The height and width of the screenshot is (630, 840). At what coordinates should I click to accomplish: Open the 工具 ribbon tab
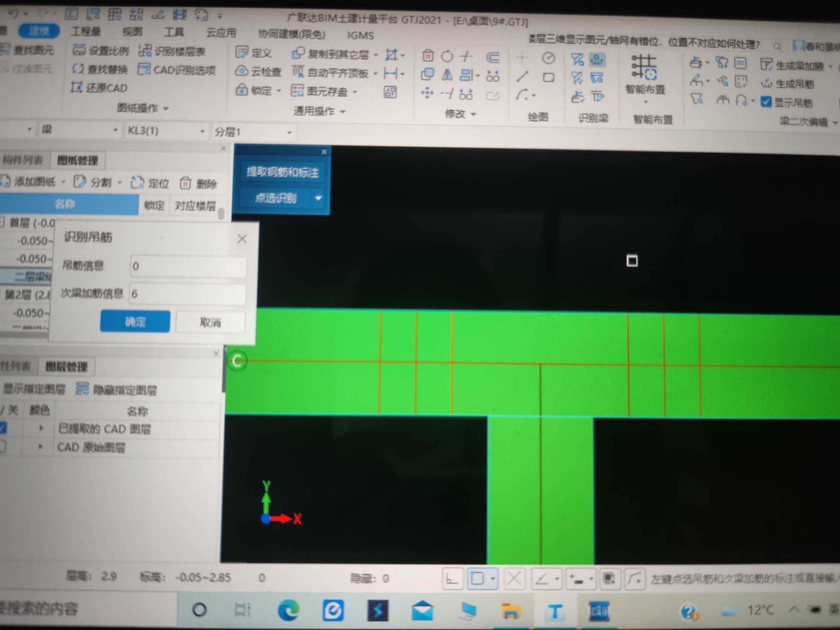[174, 32]
